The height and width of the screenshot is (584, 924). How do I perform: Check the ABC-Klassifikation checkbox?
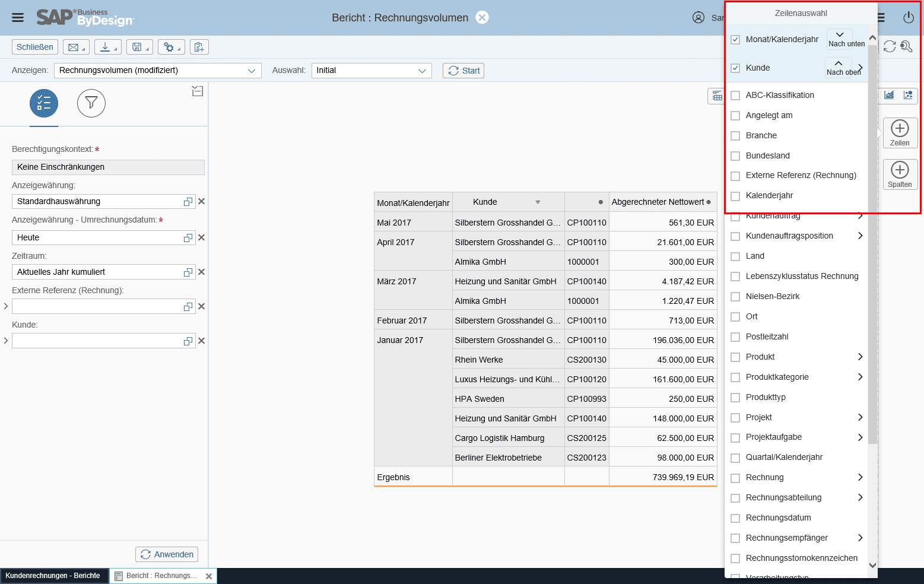click(735, 96)
